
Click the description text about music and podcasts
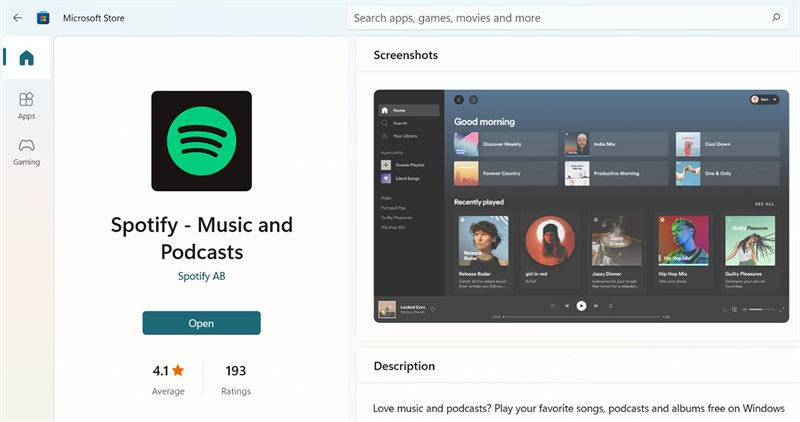point(579,408)
